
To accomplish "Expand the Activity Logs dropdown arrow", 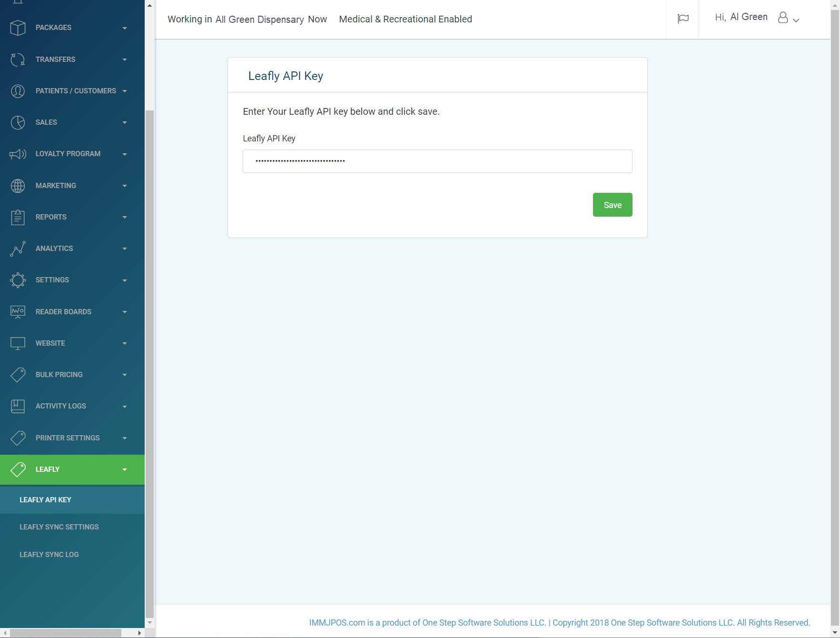I will [x=125, y=407].
